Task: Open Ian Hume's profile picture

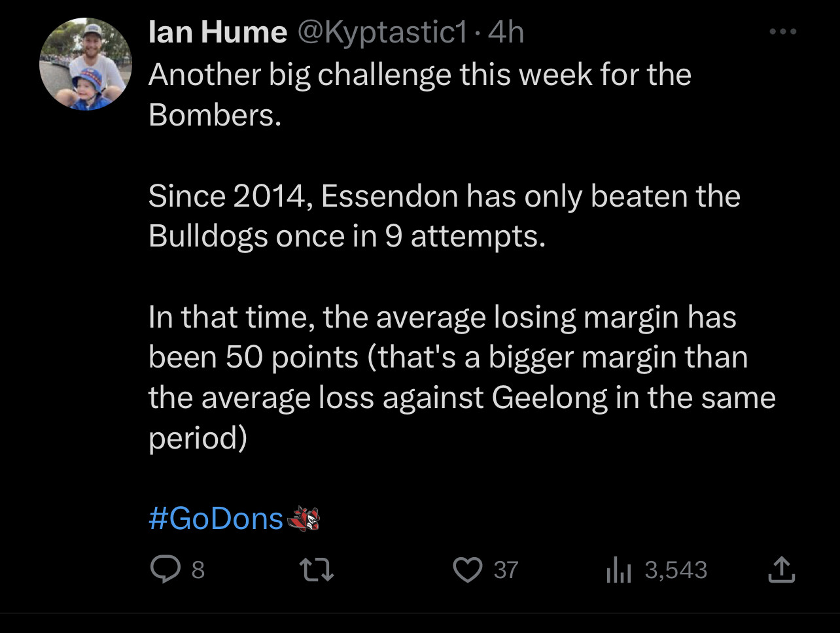Action: 86,64
